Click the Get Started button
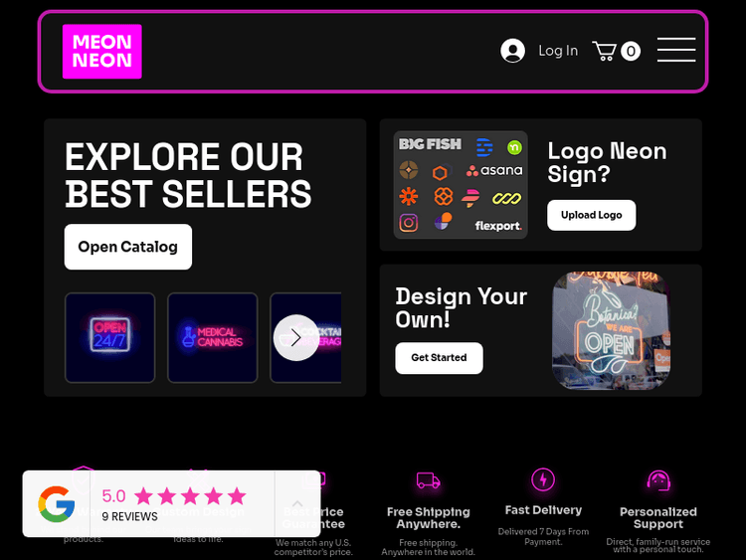This screenshot has height=560, width=746. click(439, 358)
